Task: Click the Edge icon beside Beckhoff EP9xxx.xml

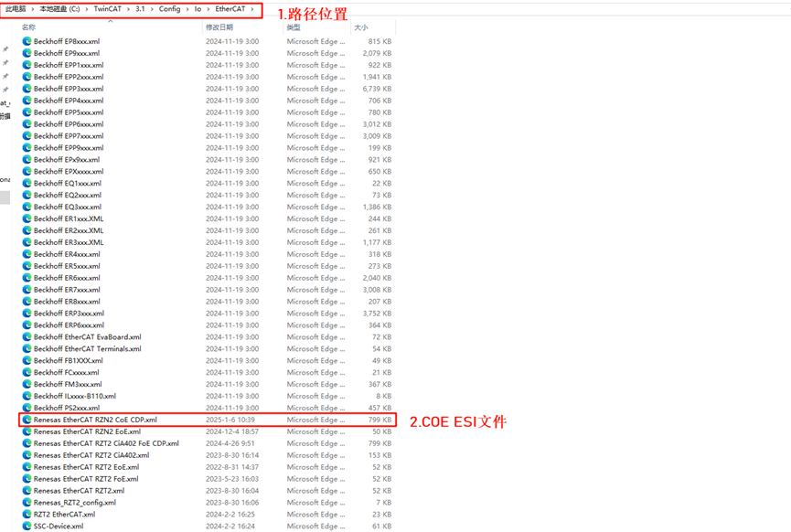Action: (x=27, y=53)
